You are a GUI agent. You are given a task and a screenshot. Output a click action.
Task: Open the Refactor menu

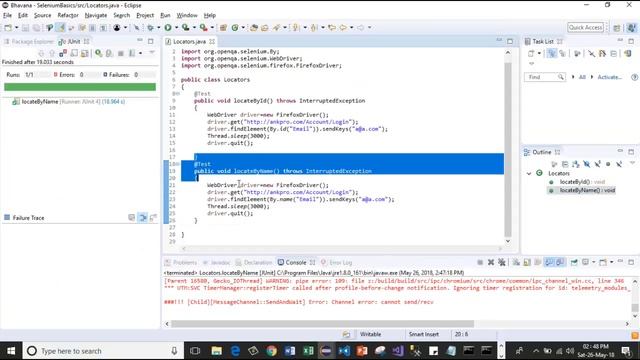(68, 15)
